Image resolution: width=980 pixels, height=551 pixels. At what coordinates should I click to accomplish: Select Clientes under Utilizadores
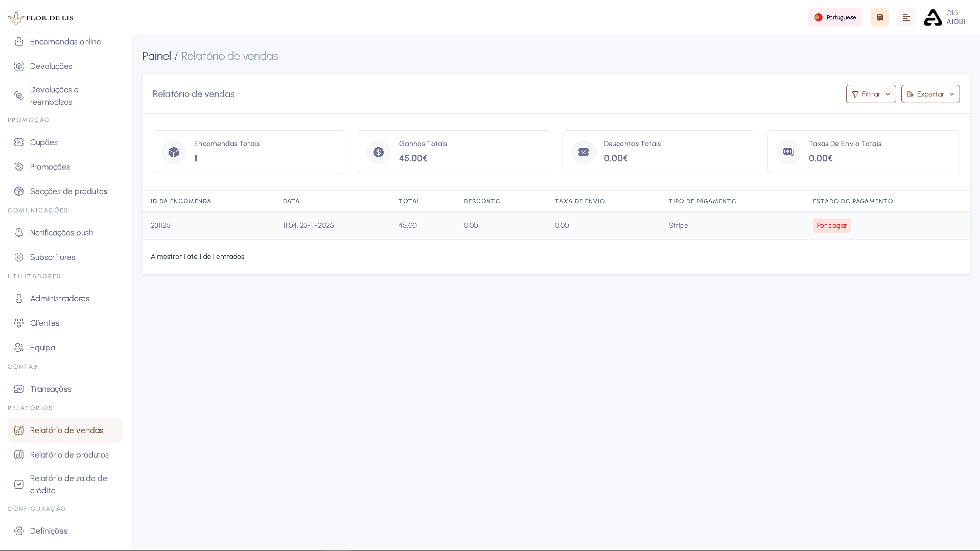(43, 323)
